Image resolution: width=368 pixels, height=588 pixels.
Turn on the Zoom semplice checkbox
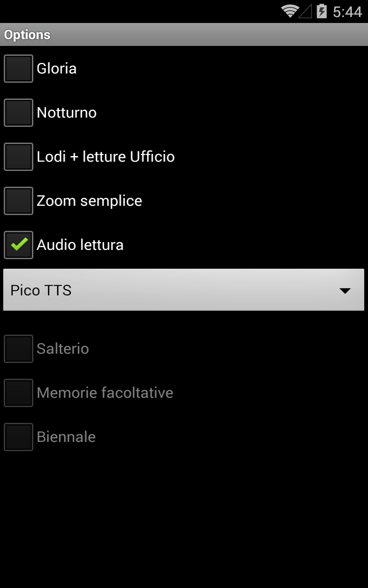click(18, 201)
